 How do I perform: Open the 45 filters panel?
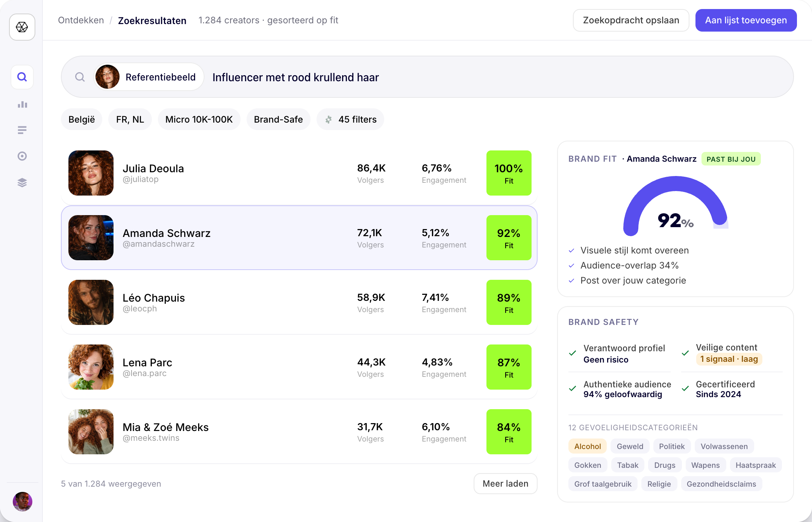[x=350, y=120]
